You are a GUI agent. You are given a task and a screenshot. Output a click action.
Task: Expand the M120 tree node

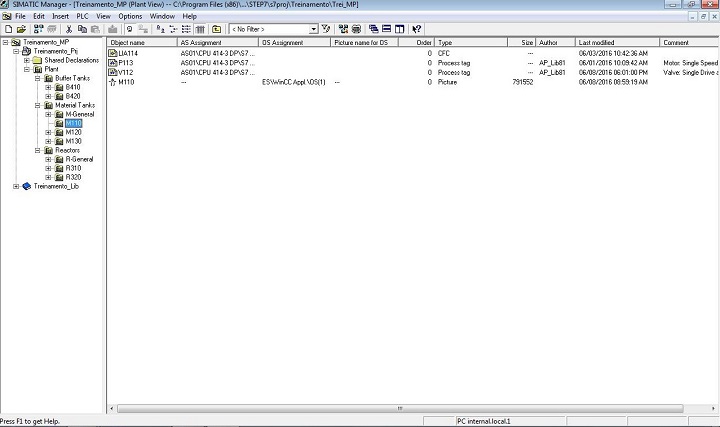coord(48,132)
